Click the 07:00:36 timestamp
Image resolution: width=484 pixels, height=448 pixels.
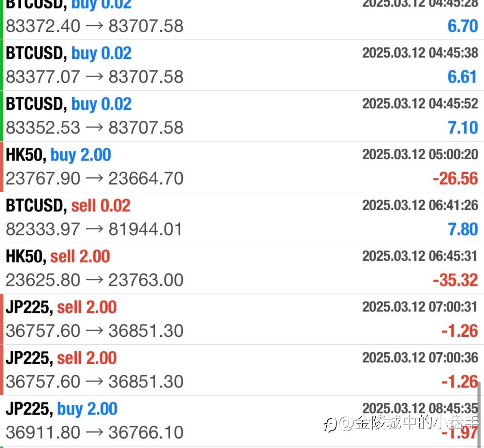tap(420, 358)
